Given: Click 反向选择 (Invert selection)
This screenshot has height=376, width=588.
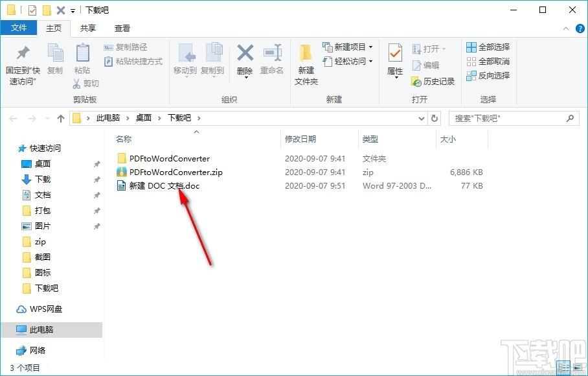Looking at the screenshot, I should pos(488,75).
